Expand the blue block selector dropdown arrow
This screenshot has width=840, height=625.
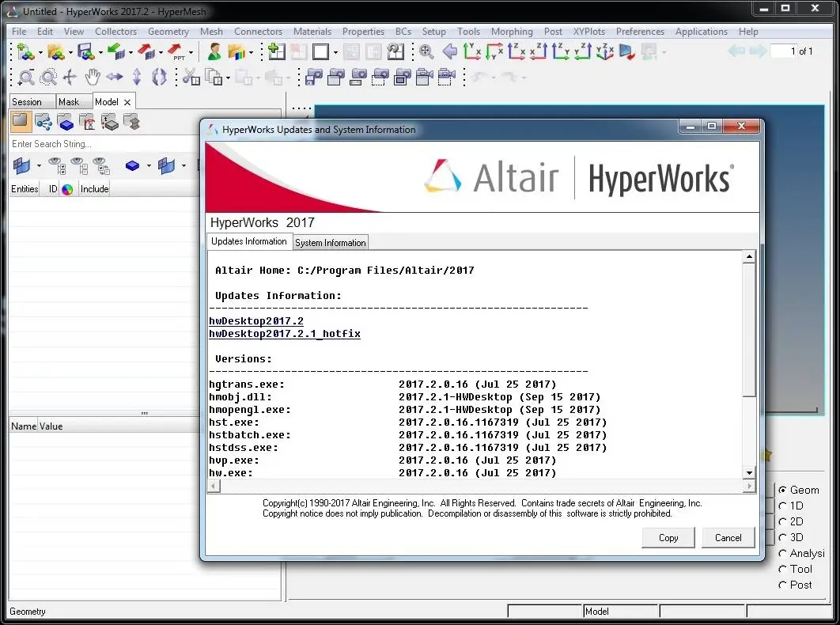coord(149,166)
